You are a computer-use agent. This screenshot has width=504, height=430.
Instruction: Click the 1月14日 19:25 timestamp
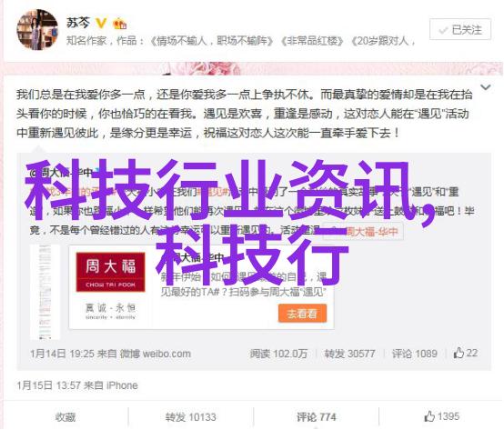tap(61, 354)
